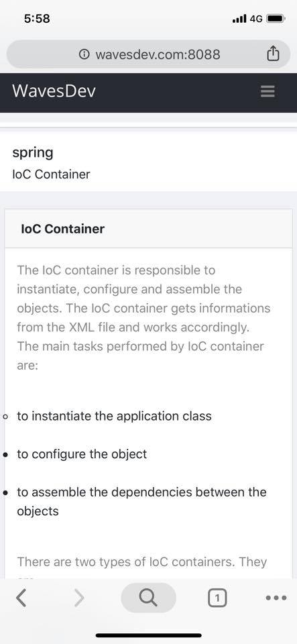Tap the 5:58 clock in status bar
Image resolution: width=297 pixels, height=644 pixels.
tap(37, 19)
